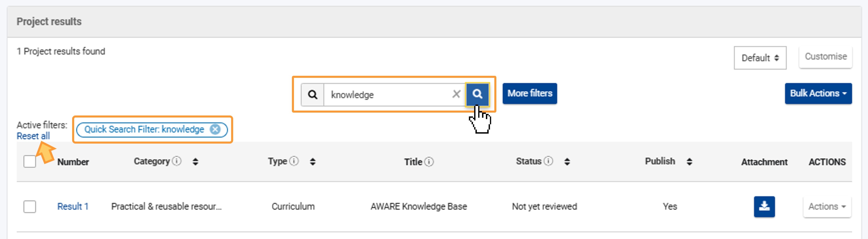Image resolution: width=868 pixels, height=239 pixels.
Task: Open the Actions dropdown for Result 1
Action: coord(827,206)
